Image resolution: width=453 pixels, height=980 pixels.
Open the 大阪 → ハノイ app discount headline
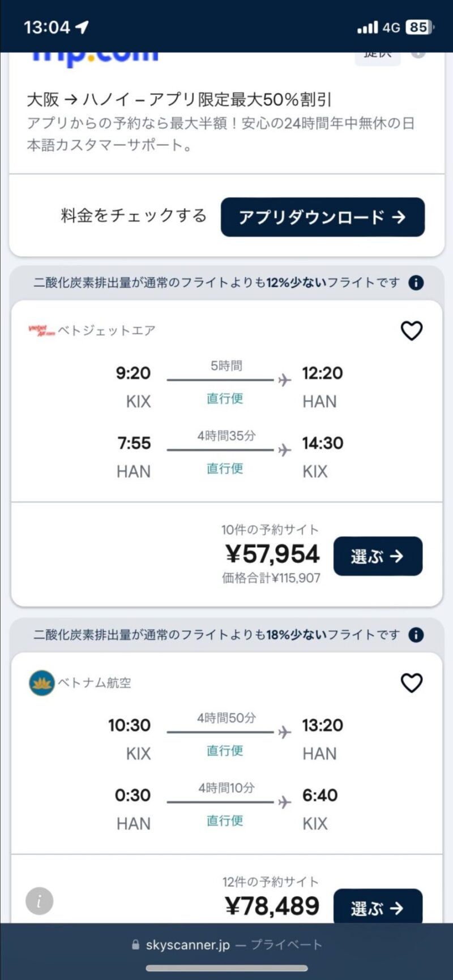(179, 100)
